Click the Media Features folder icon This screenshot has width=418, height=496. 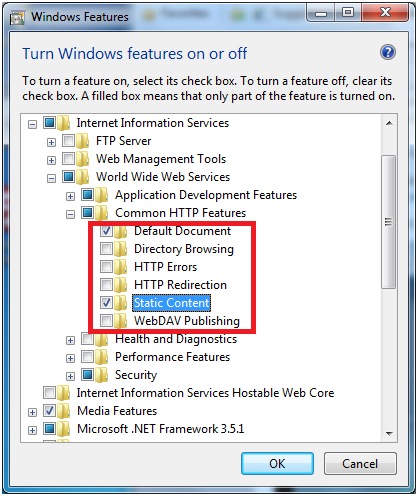pos(63,411)
